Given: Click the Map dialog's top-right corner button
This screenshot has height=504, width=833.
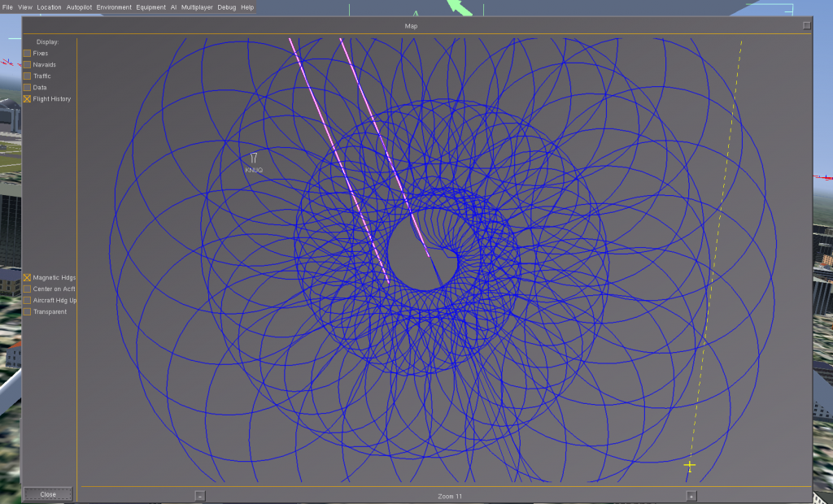Looking at the screenshot, I should point(806,25).
